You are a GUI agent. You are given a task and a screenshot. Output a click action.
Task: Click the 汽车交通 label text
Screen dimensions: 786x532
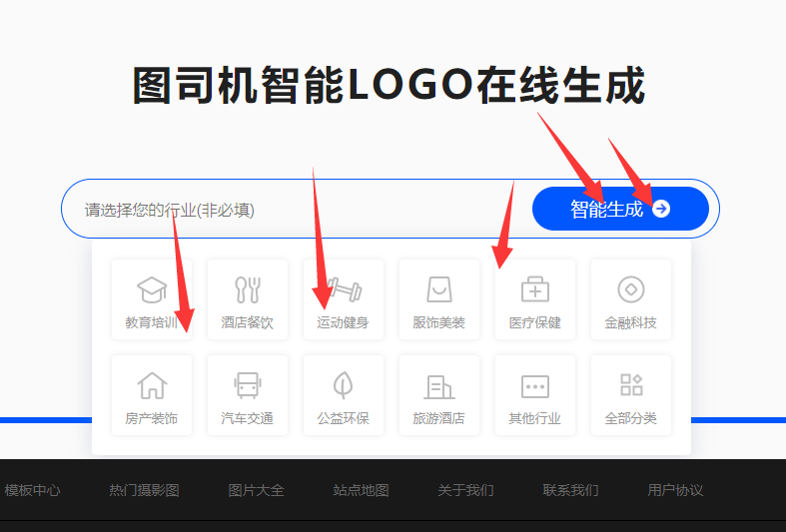click(247, 418)
